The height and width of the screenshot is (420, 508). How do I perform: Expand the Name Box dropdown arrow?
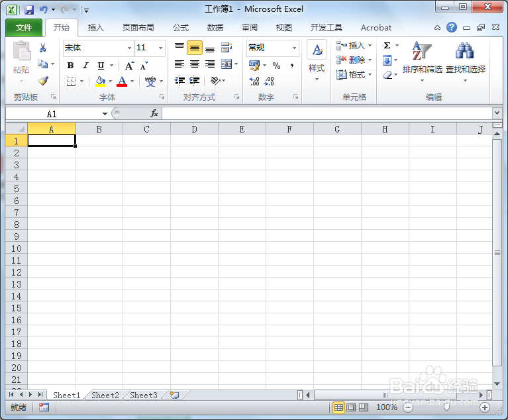pos(105,114)
